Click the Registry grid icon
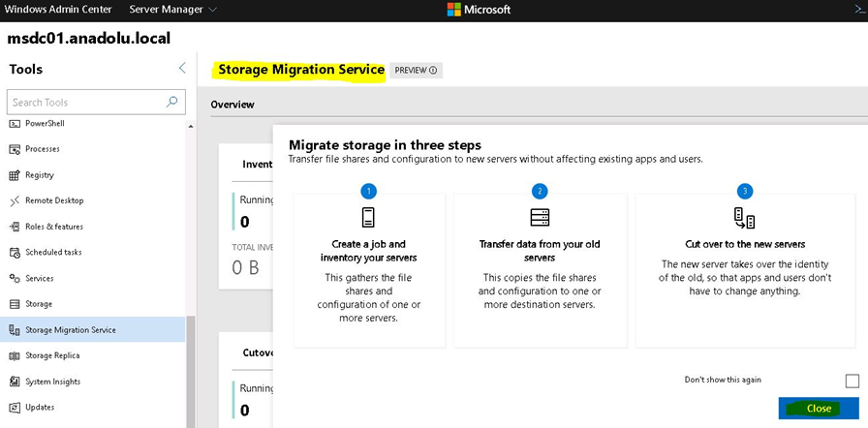 pyautogui.click(x=15, y=175)
